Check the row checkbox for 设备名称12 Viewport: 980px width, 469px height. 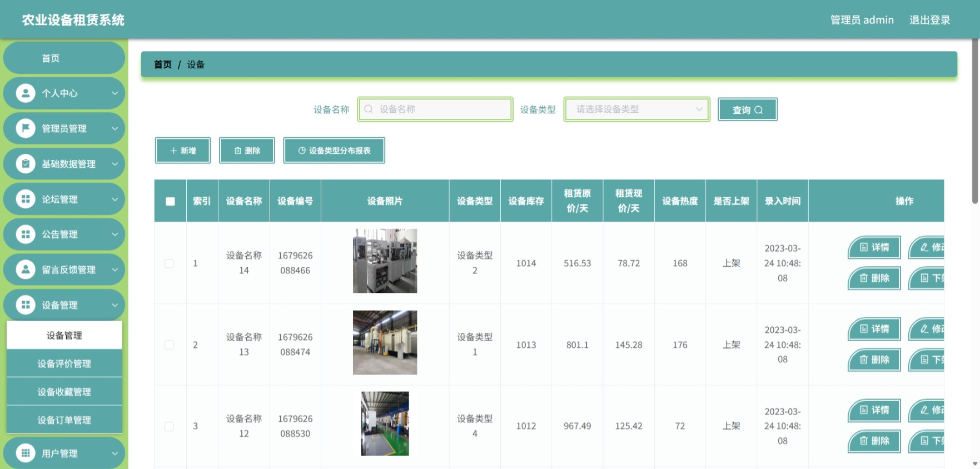(169, 426)
